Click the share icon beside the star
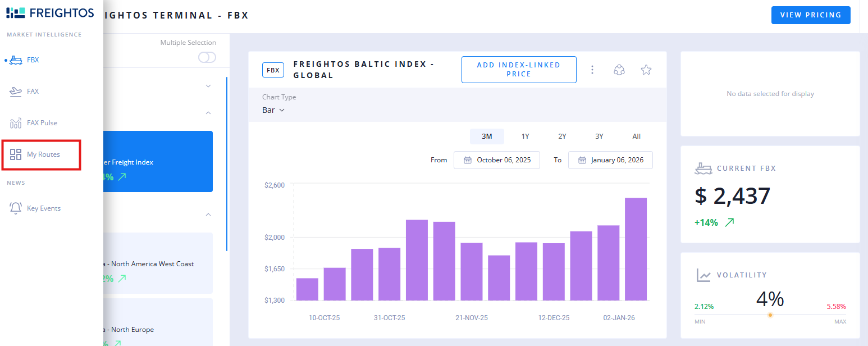The width and height of the screenshot is (868, 346). (619, 70)
